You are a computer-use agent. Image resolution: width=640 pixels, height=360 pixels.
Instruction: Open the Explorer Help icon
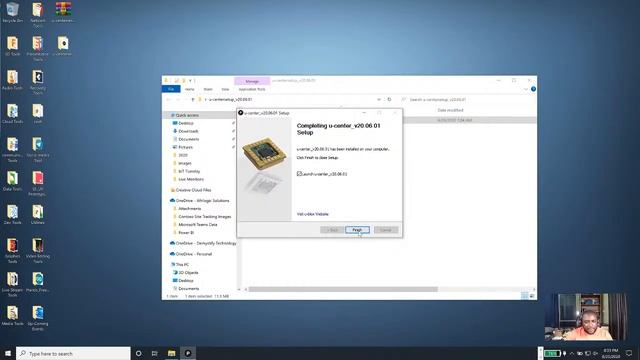click(x=533, y=89)
